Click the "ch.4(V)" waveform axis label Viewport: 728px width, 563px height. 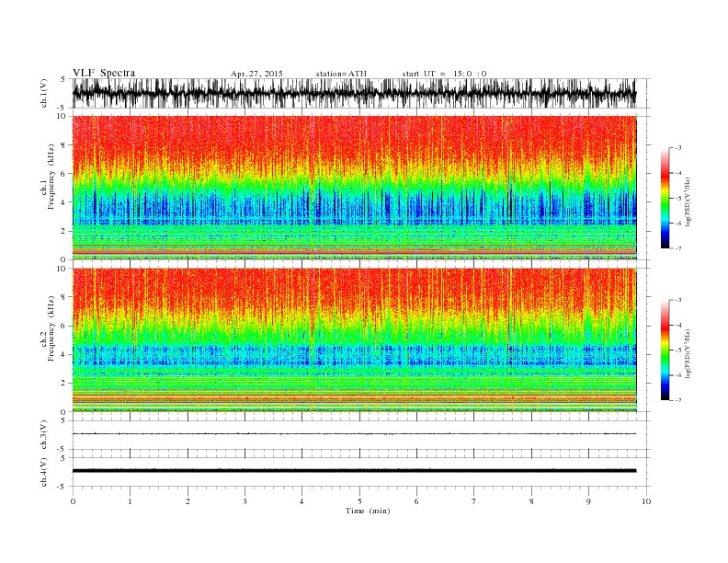(x=44, y=472)
